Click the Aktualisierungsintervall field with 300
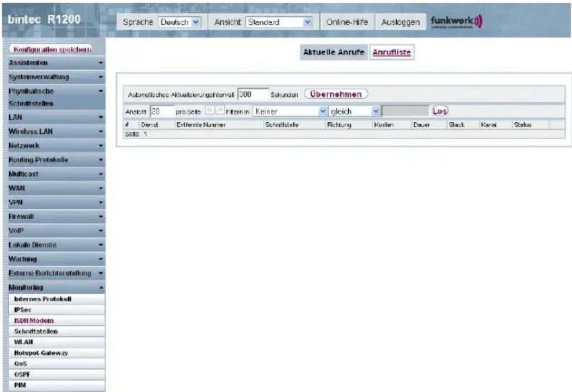 point(253,95)
